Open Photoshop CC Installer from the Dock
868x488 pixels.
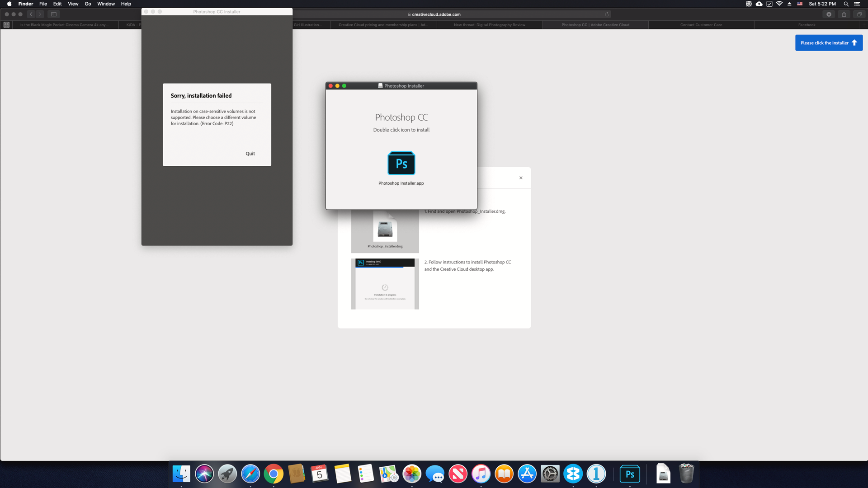(630, 474)
